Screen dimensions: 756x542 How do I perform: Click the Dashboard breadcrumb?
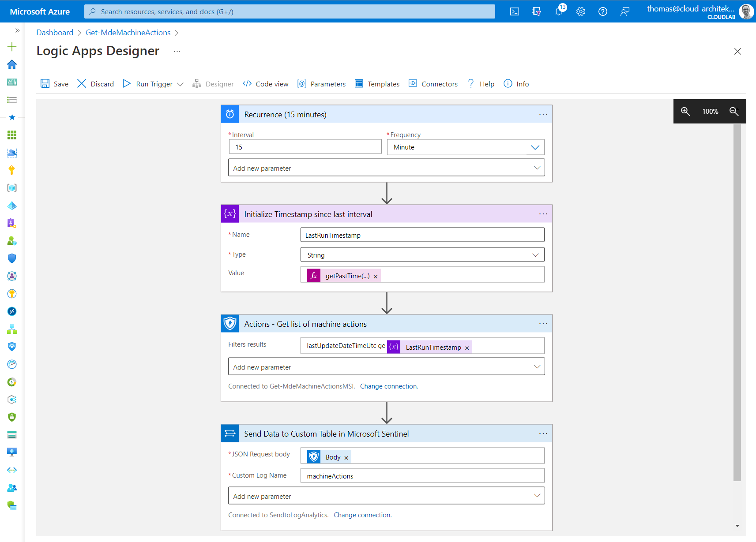coord(55,33)
